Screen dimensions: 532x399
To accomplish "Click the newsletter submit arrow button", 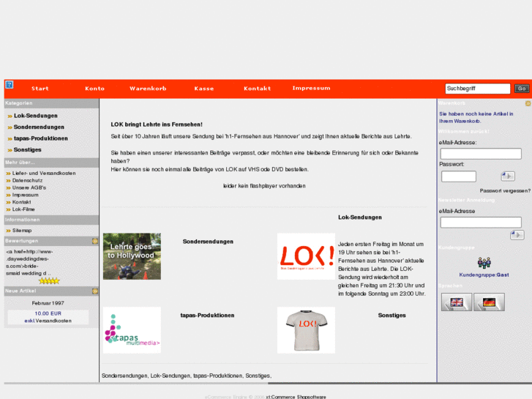I will 517,235.
